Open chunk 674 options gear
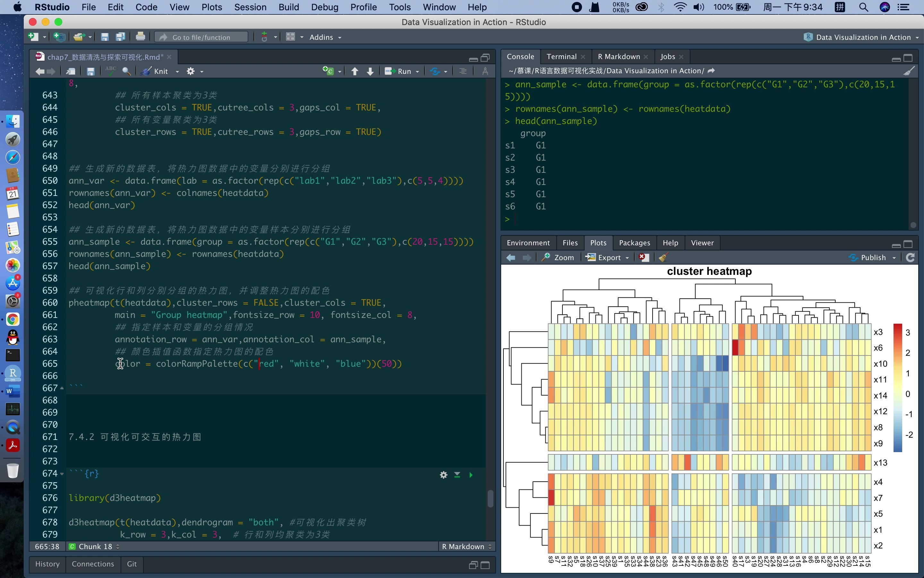Viewport: 924px width, 578px height. tap(443, 475)
